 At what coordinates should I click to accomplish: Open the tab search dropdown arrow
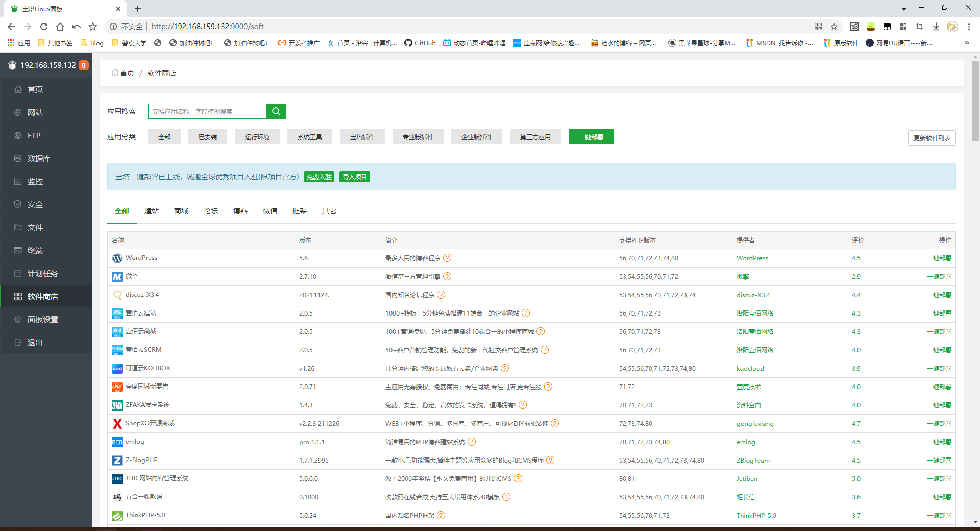[x=904, y=9]
